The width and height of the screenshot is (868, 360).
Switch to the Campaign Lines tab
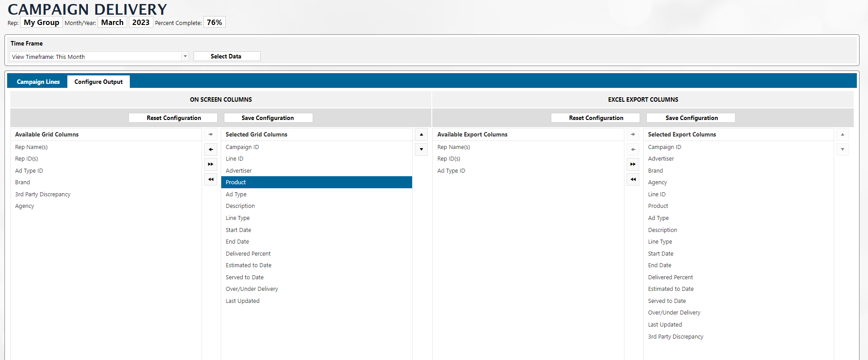[x=38, y=82]
